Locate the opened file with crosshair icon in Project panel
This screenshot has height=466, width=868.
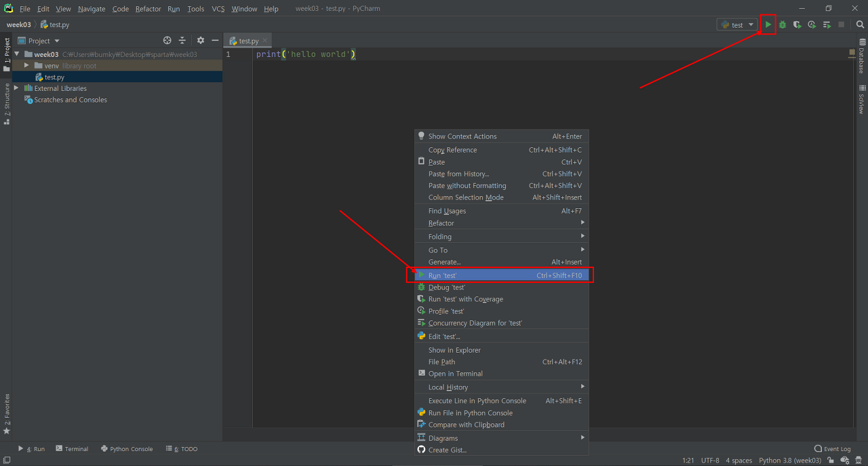coord(167,41)
